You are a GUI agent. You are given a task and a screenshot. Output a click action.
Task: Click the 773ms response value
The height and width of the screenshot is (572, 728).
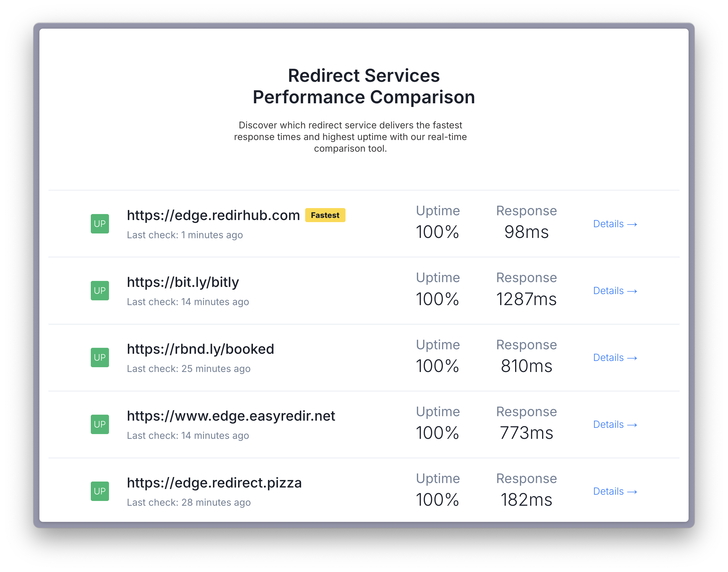[x=526, y=433]
